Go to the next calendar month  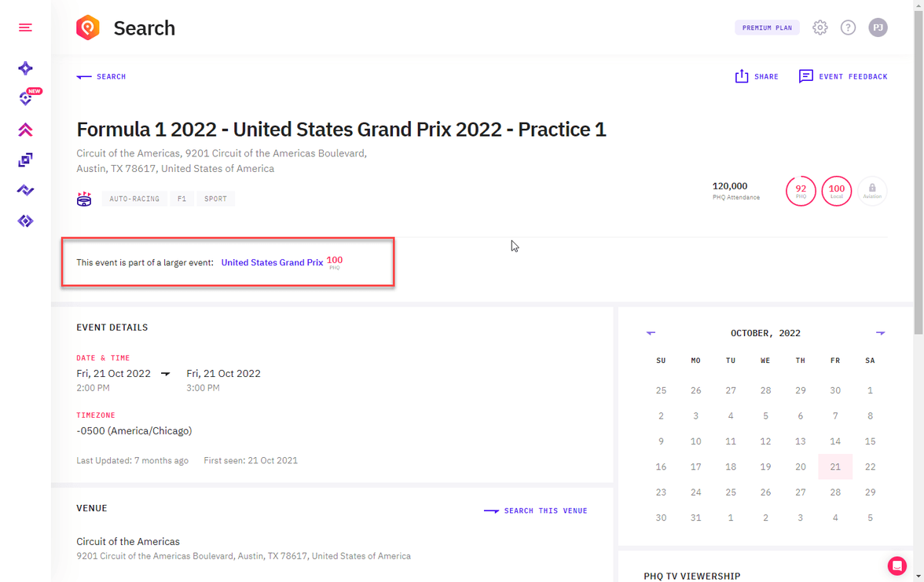tap(880, 333)
